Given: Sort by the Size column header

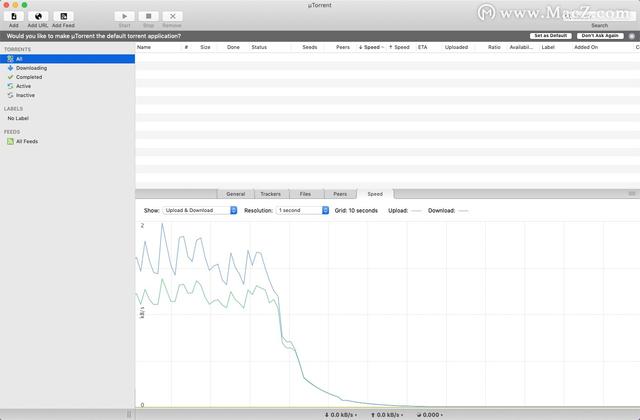Looking at the screenshot, I should click(205, 47).
